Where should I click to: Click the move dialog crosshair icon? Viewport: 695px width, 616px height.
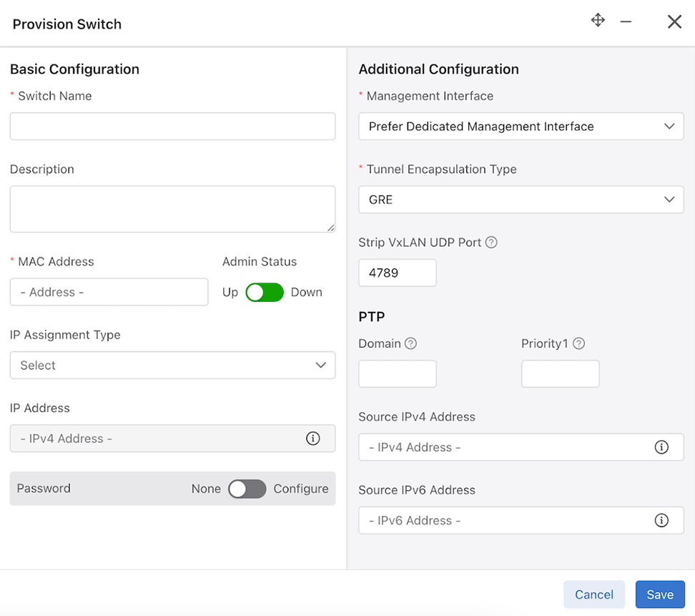[598, 20]
